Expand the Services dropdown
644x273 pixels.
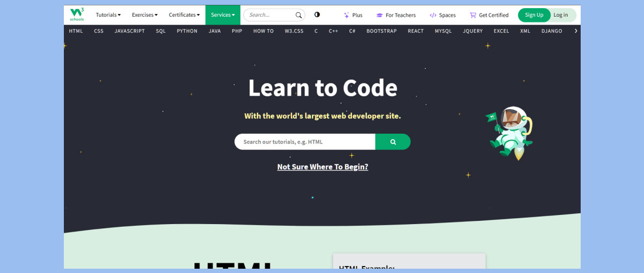pos(223,15)
